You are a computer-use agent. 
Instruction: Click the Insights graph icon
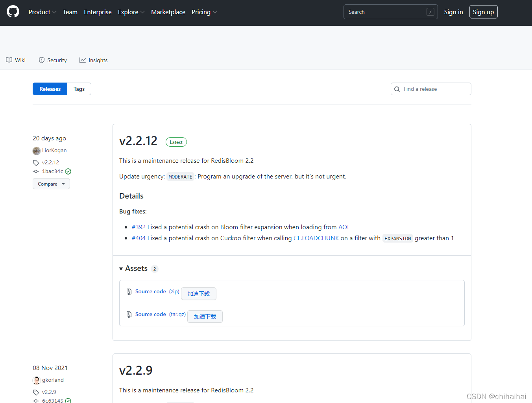83,60
